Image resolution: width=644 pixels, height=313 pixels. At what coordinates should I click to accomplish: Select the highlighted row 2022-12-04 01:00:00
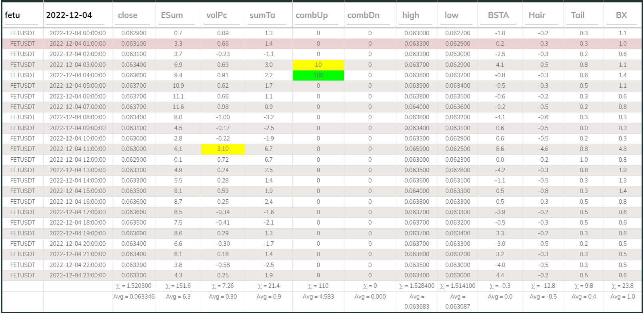(x=322, y=44)
